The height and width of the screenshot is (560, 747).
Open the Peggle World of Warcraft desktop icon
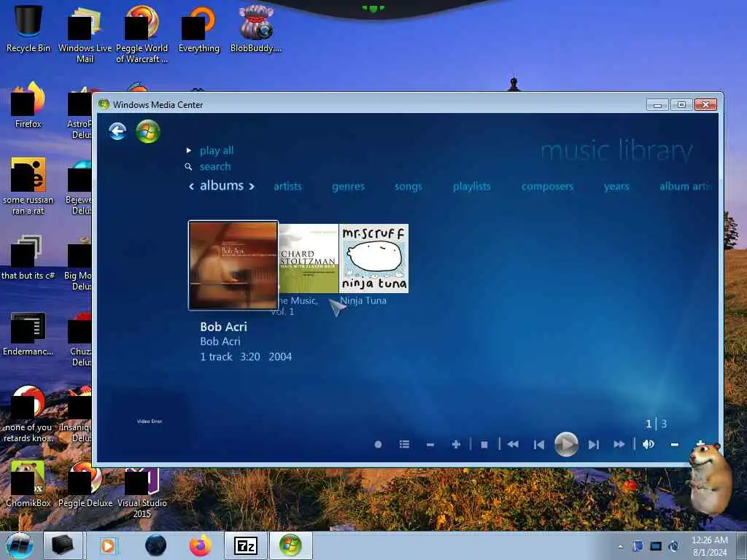coord(142,34)
